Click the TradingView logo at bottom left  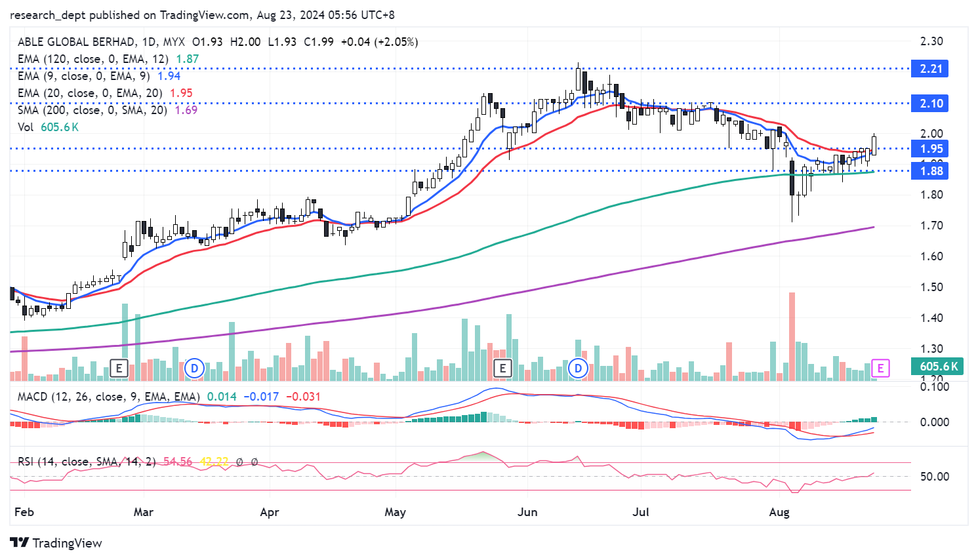(56, 543)
